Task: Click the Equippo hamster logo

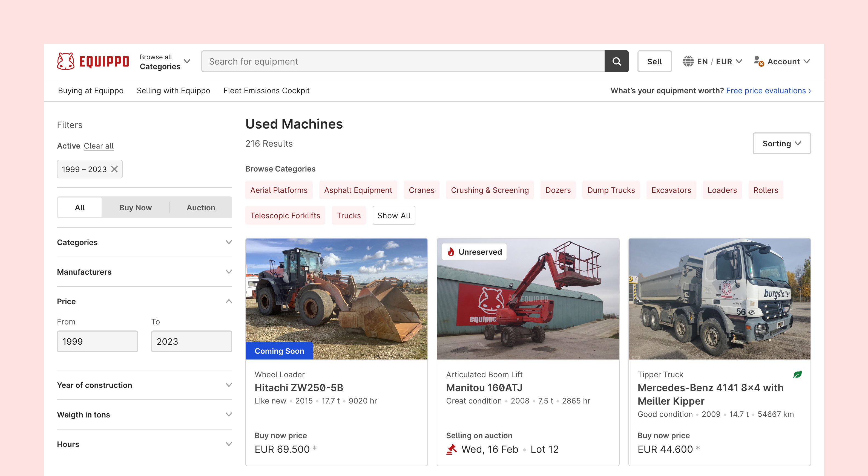Action: point(93,61)
